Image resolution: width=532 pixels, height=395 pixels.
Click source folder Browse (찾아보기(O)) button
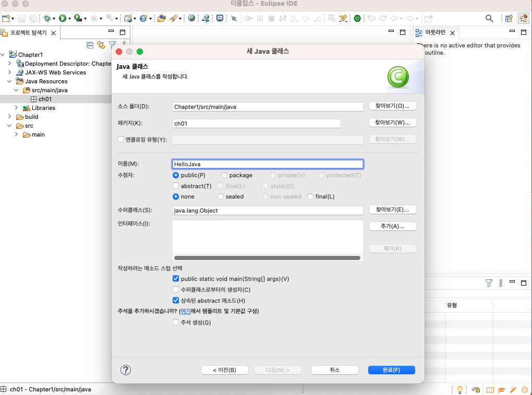tap(393, 106)
